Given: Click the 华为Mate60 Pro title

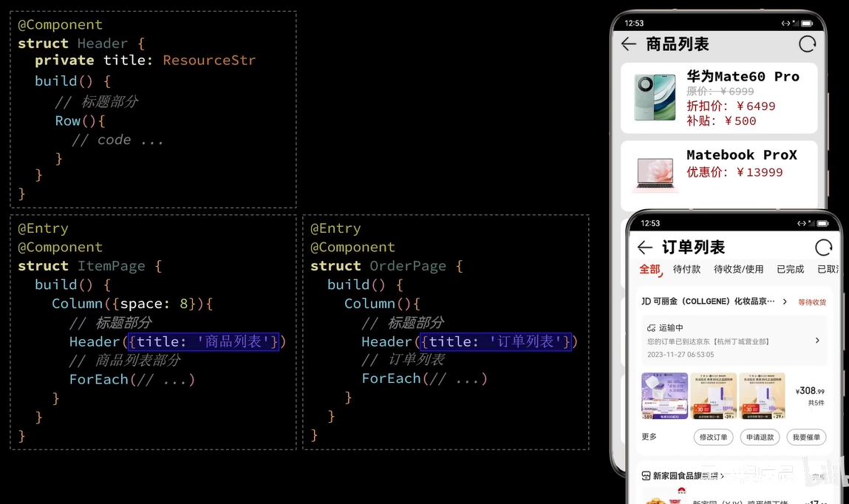Looking at the screenshot, I should (743, 76).
